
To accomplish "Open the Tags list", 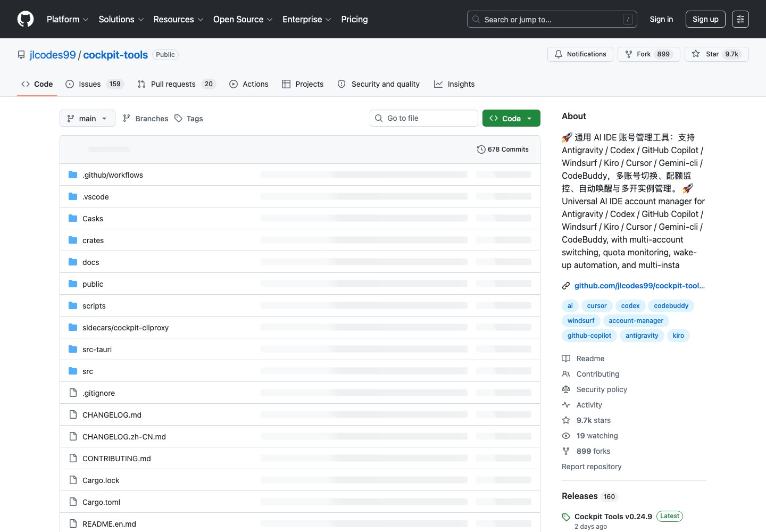I will click(x=189, y=119).
